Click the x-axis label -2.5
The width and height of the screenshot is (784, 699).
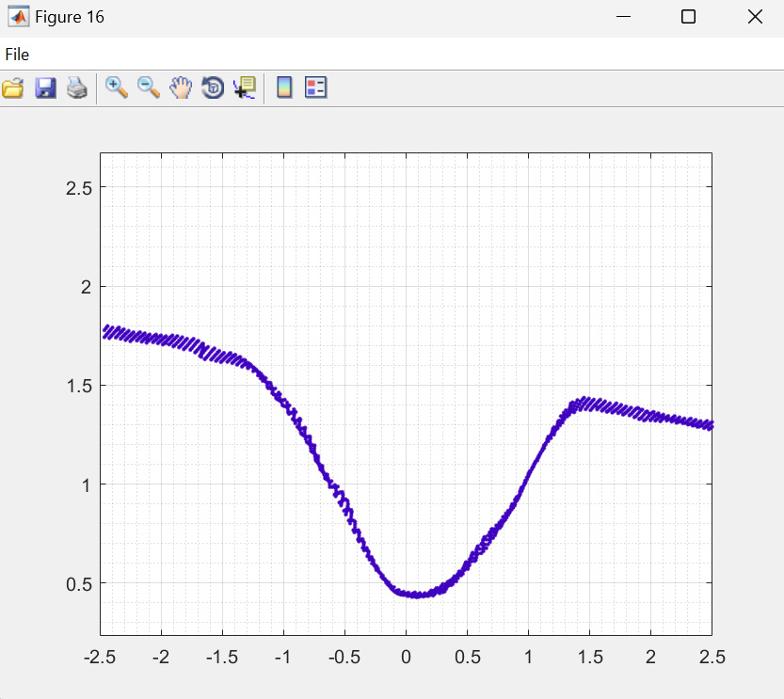coord(100,657)
